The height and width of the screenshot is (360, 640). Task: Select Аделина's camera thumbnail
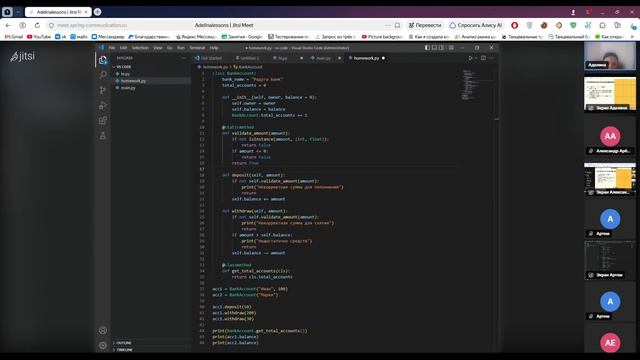pos(610,56)
